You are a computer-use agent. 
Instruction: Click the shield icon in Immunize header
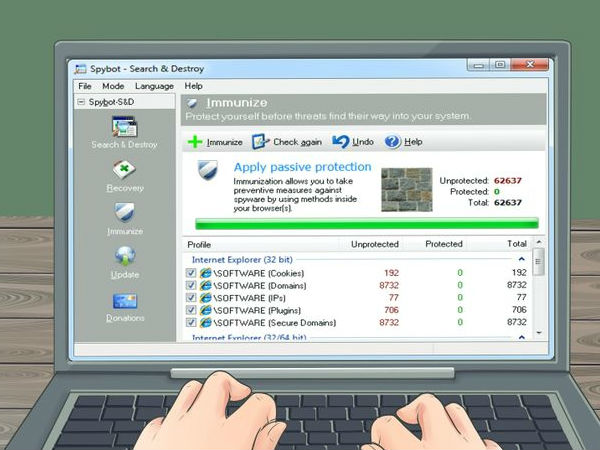point(192,103)
